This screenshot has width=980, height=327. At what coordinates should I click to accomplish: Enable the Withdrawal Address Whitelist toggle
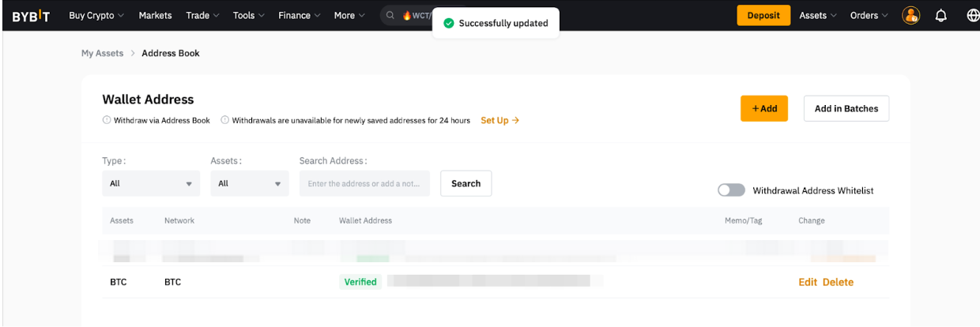(731, 190)
